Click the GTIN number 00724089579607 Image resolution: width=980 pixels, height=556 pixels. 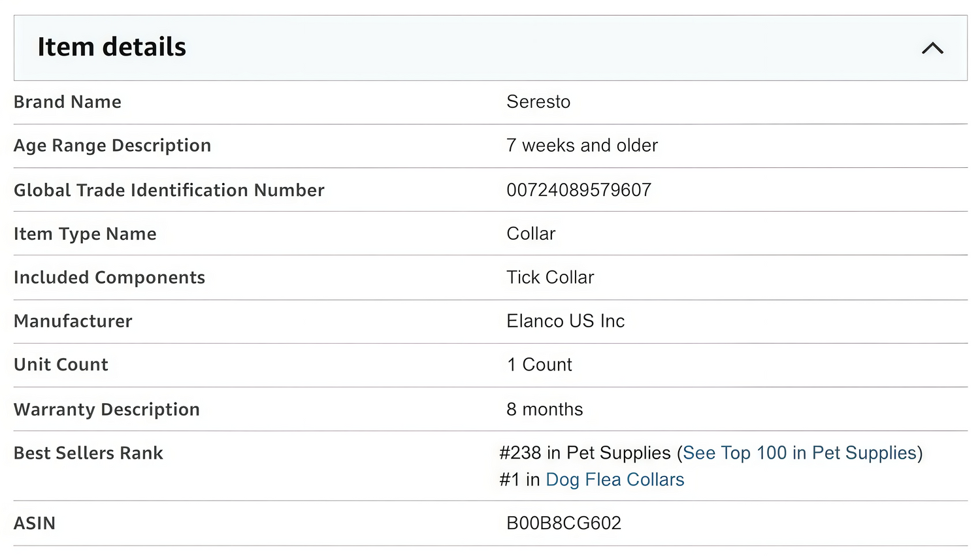pos(579,190)
